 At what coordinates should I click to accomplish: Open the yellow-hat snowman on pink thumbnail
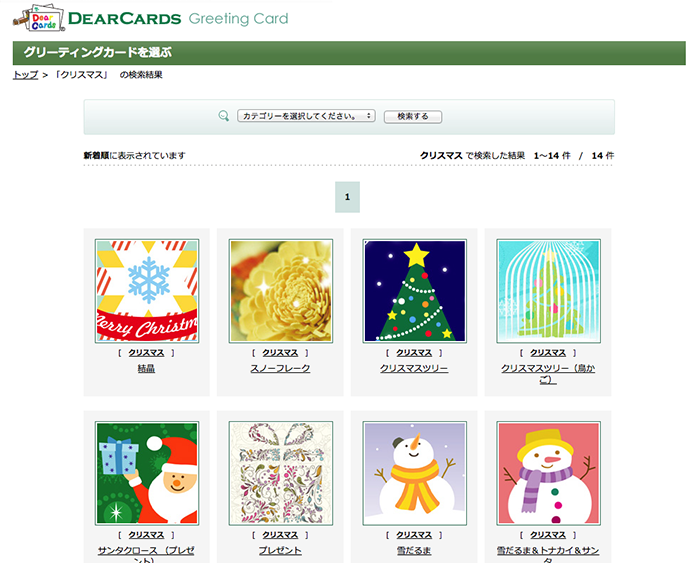[x=549, y=473]
